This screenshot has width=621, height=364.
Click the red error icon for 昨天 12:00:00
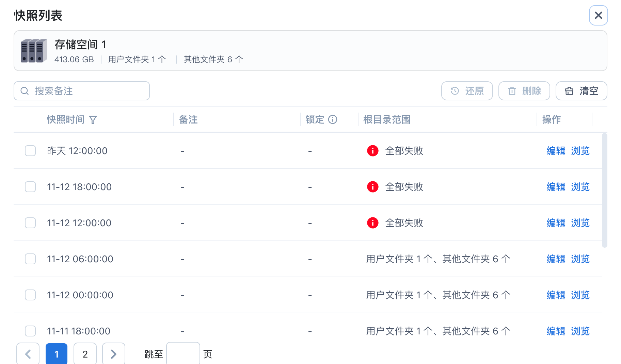(373, 151)
